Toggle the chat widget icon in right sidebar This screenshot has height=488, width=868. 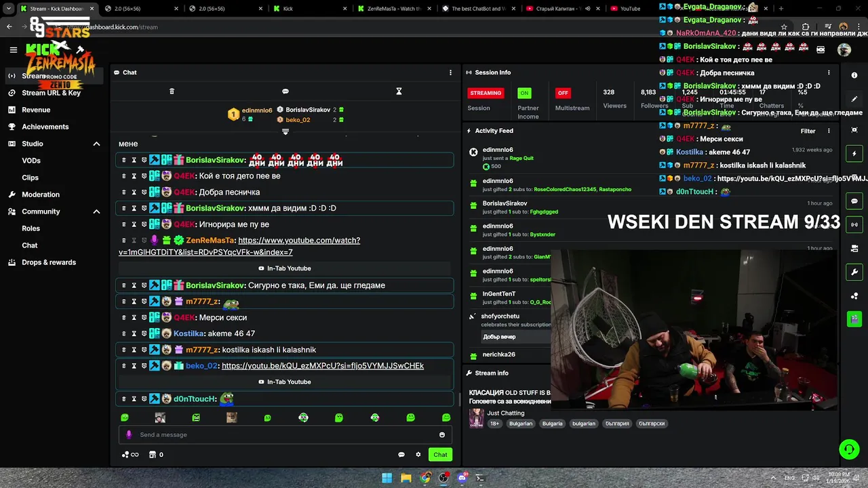[x=854, y=201]
